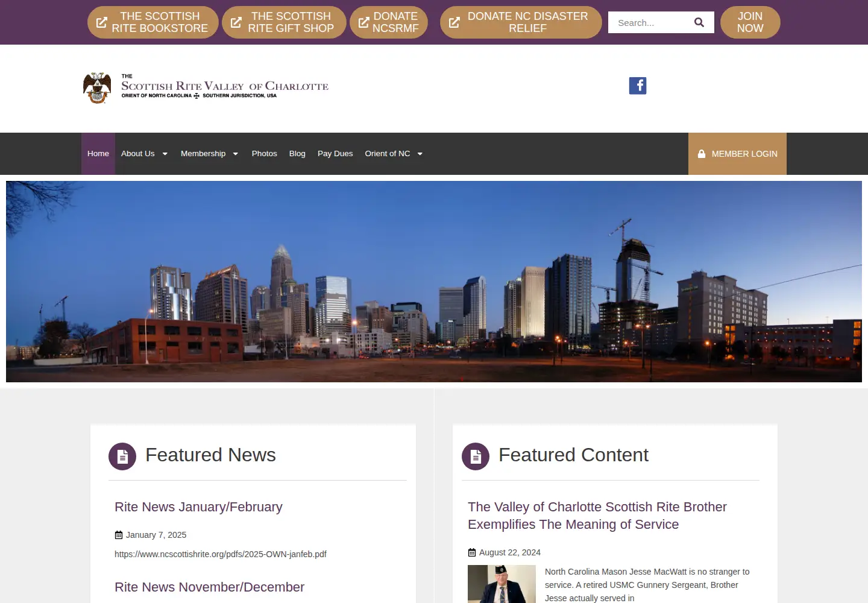This screenshot has width=868, height=603.
Task: Open the Photos menu item
Action: click(265, 154)
